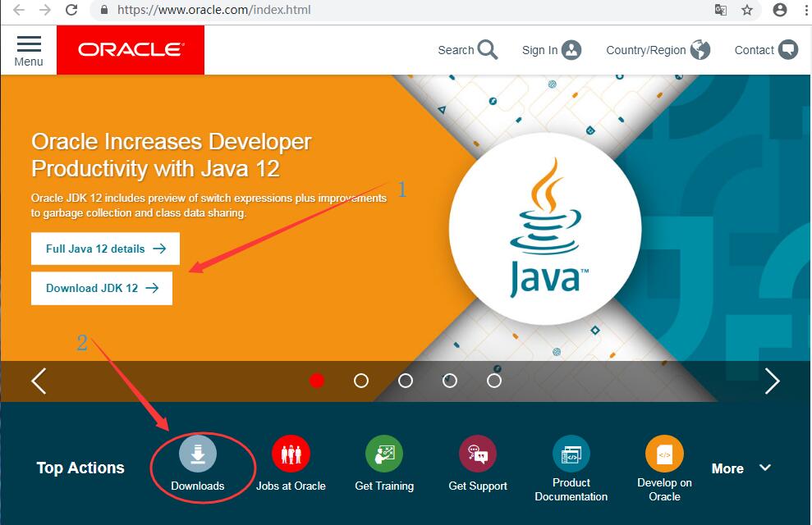Click the Download JDK 12 button

[102, 288]
